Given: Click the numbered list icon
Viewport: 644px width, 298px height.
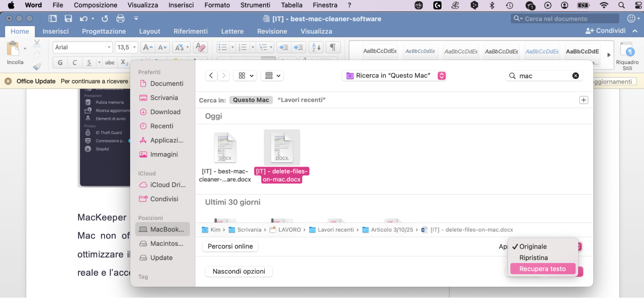Looking at the screenshot, I should point(243,47).
